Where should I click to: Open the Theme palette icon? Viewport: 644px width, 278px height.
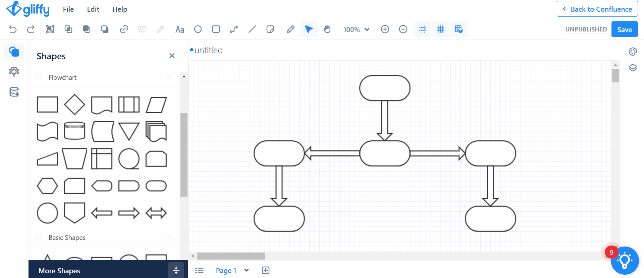click(x=633, y=52)
